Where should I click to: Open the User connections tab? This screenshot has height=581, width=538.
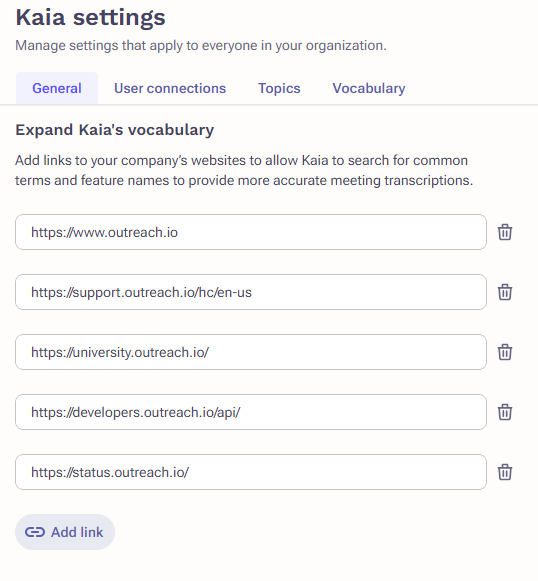click(x=170, y=89)
